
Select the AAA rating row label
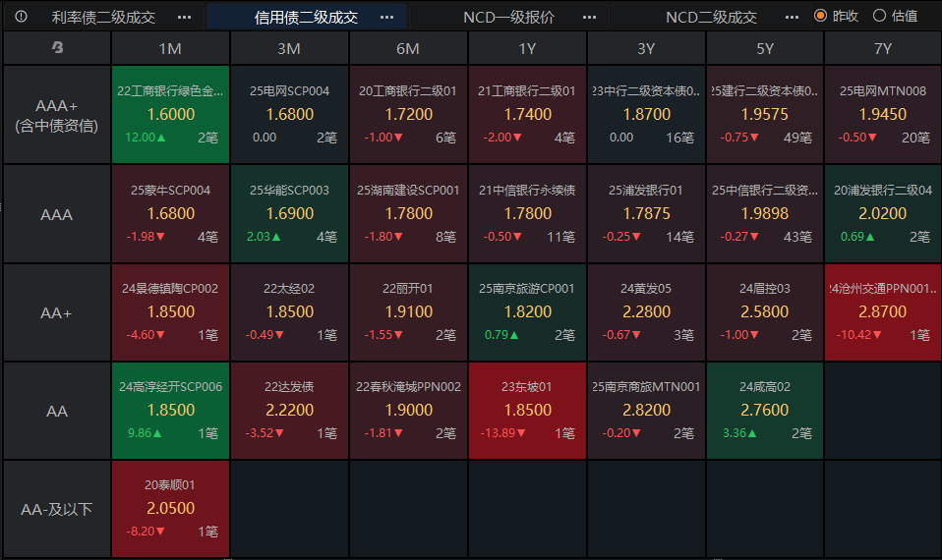pyautogui.click(x=57, y=214)
